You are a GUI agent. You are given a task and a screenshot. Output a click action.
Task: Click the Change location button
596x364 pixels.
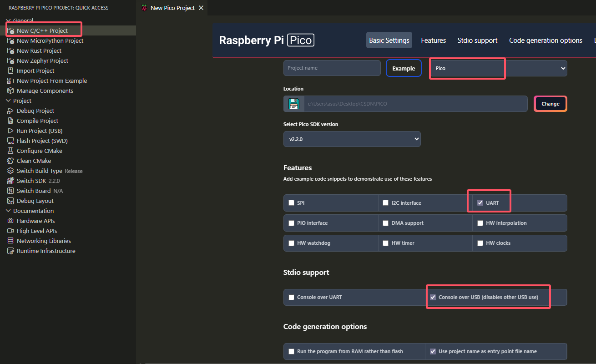(551, 104)
